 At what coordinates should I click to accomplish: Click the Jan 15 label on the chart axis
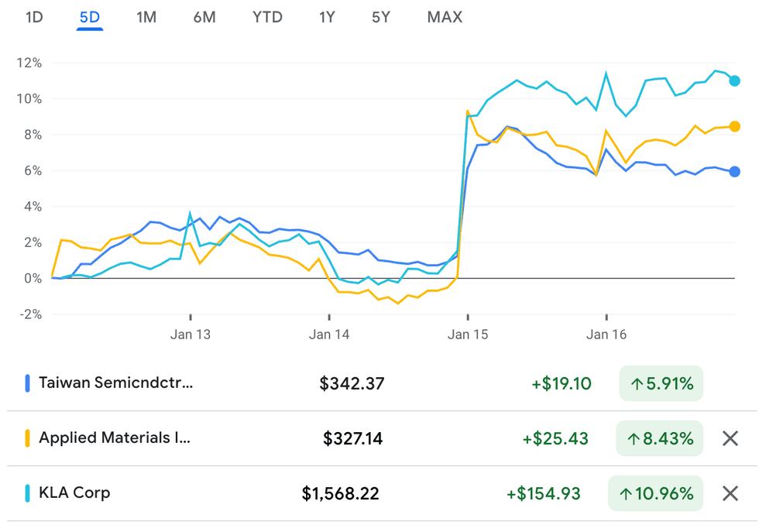pyautogui.click(x=469, y=334)
